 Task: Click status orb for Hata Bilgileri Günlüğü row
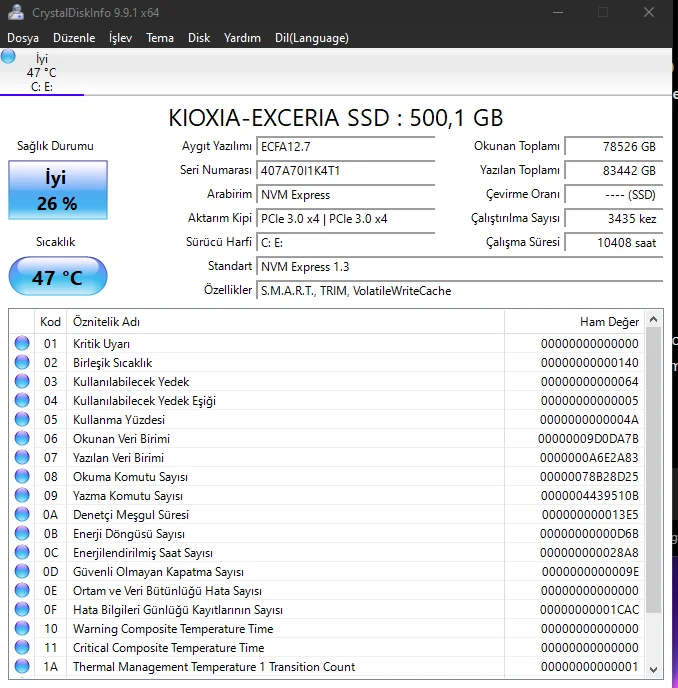(x=22, y=609)
